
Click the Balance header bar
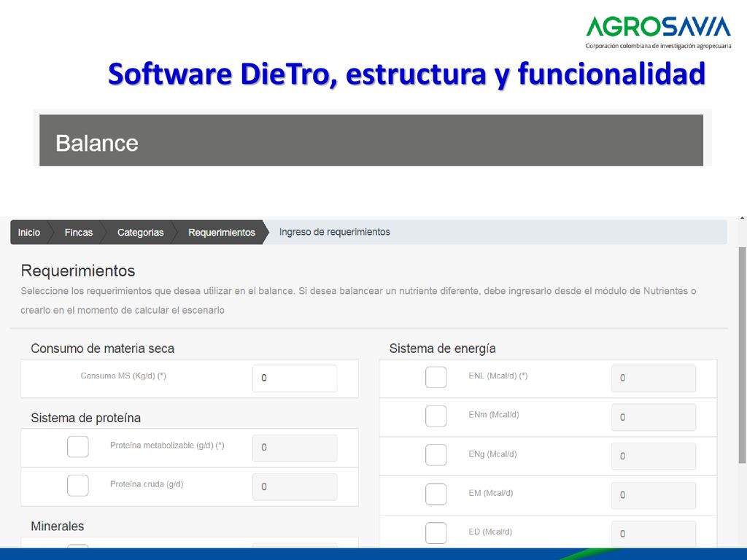pos(371,141)
